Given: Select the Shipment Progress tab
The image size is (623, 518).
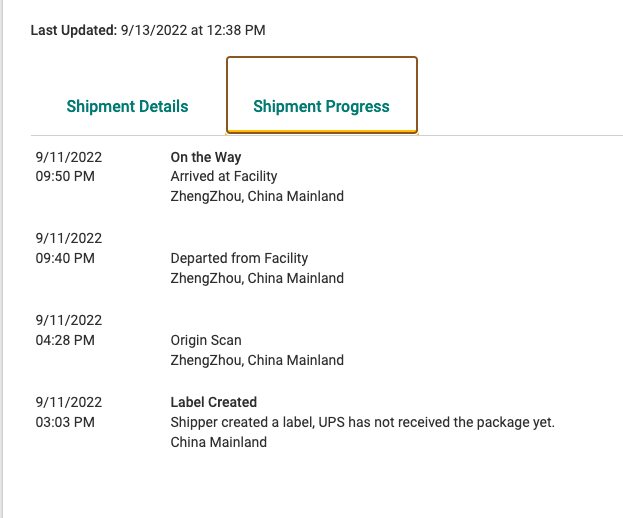Looking at the screenshot, I should pos(321,106).
